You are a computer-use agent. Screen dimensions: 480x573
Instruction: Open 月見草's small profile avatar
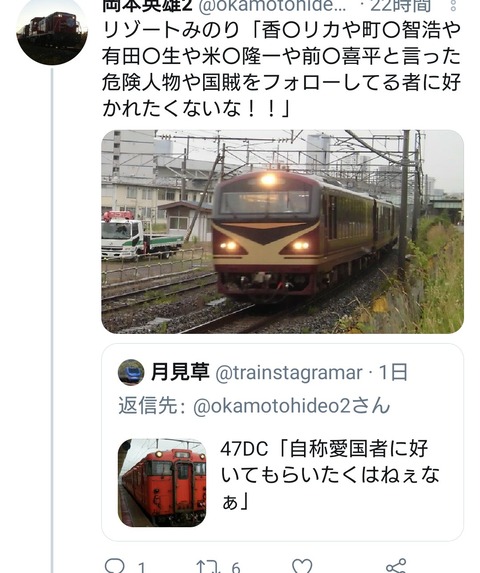pyautogui.click(x=131, y=372)
